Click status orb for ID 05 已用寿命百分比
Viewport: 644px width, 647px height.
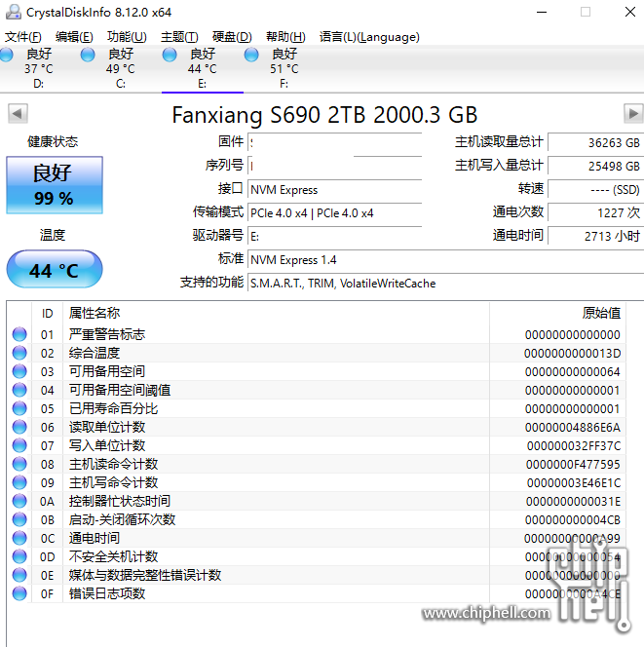coord(19,408)
